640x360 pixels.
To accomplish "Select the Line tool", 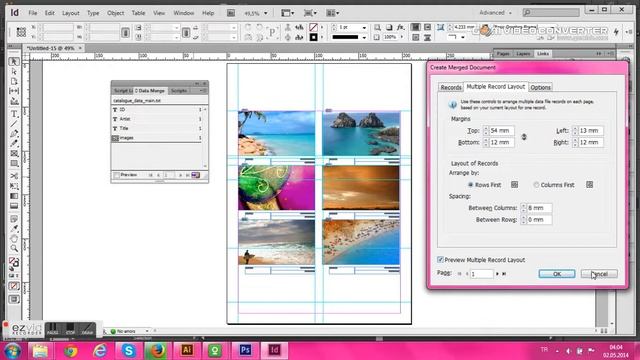I will point(14,124).
